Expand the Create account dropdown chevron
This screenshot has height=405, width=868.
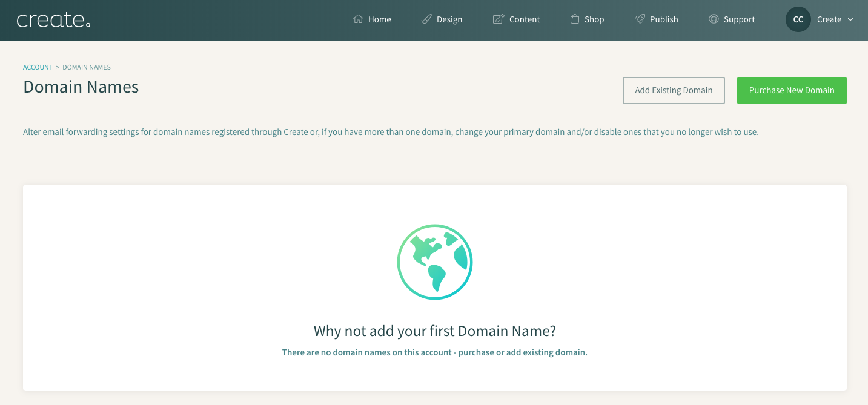coord(850,19)
